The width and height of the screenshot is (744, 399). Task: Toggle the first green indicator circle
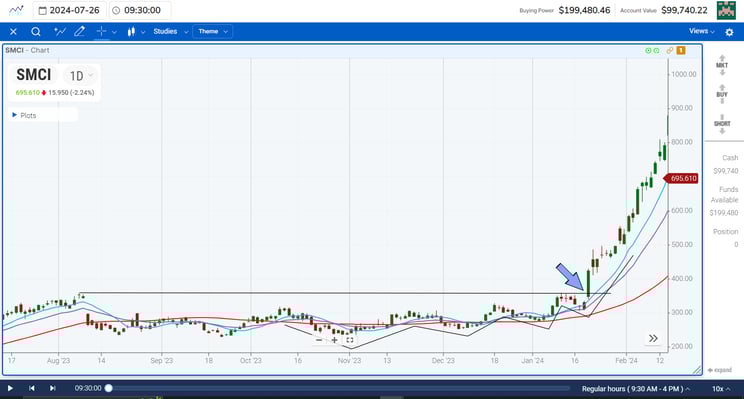pos(648,50)
